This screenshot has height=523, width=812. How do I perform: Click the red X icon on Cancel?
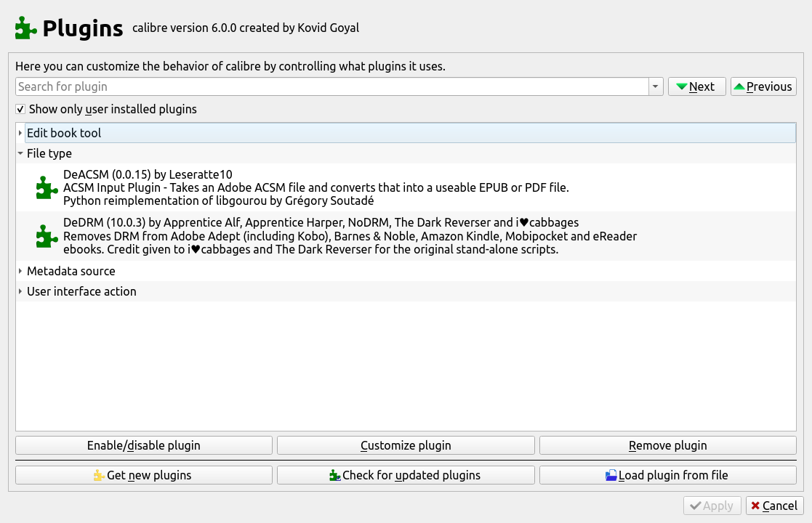coord(756,506)
